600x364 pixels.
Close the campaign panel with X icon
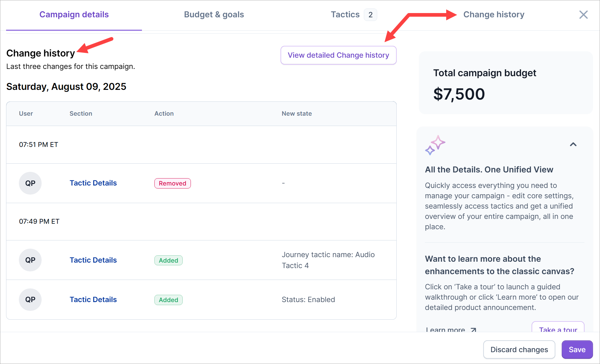point(583,15)
